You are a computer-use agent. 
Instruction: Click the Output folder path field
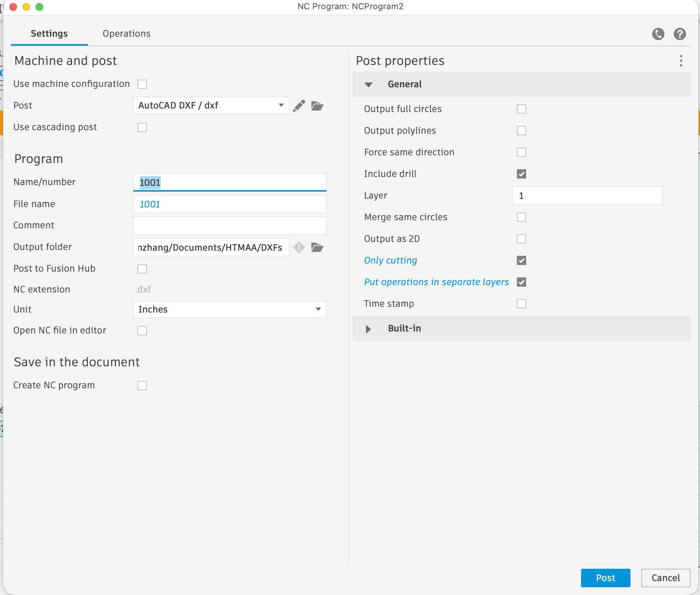(x=211, y=247)
